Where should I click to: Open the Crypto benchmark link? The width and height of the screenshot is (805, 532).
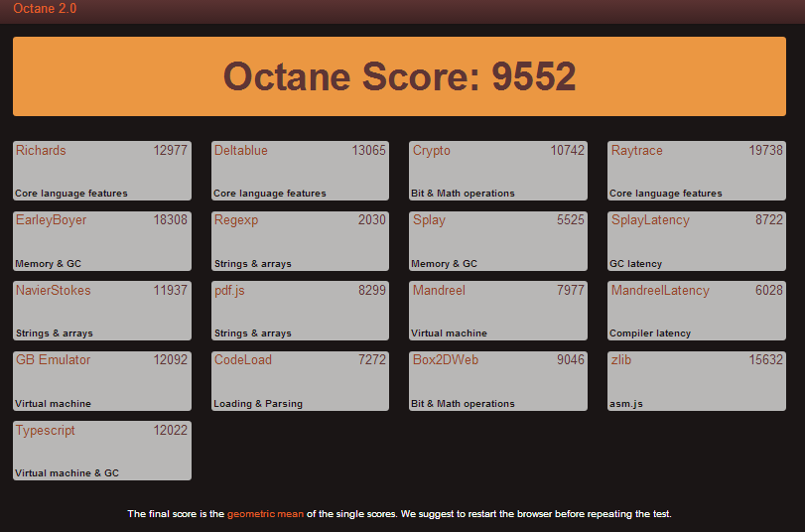click(432, 151)
